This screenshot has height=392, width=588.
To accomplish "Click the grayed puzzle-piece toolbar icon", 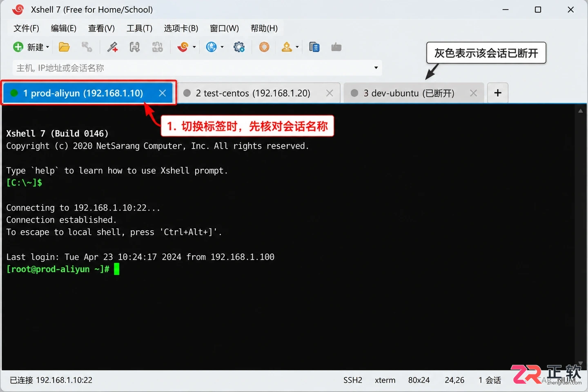I will (x=157, y=47).
